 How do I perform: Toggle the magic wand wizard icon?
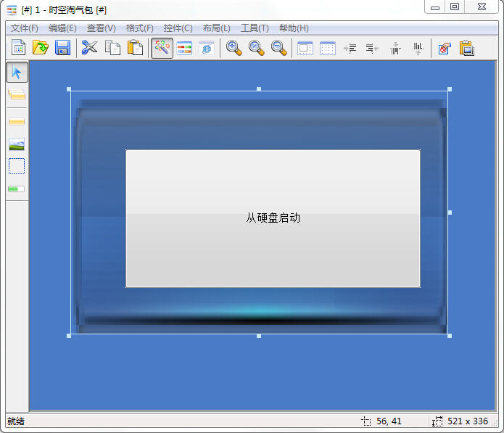tap(162, 48)
